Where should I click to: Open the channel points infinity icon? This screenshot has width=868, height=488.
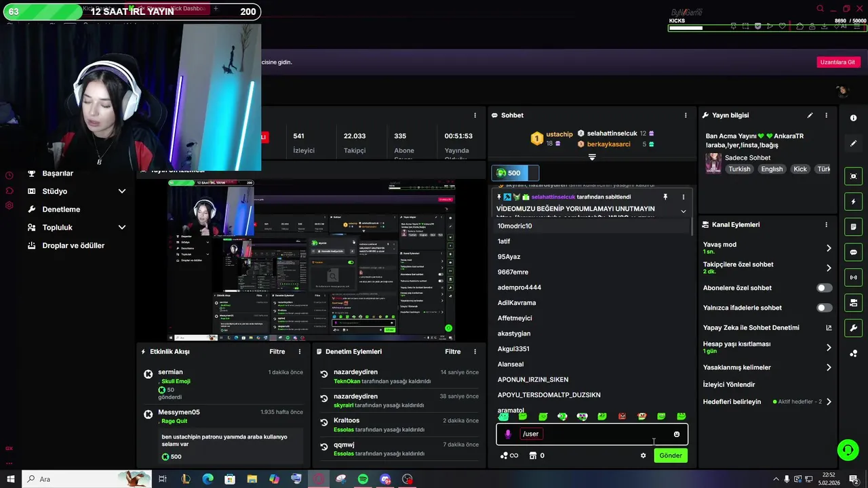(x=509, y=455)
